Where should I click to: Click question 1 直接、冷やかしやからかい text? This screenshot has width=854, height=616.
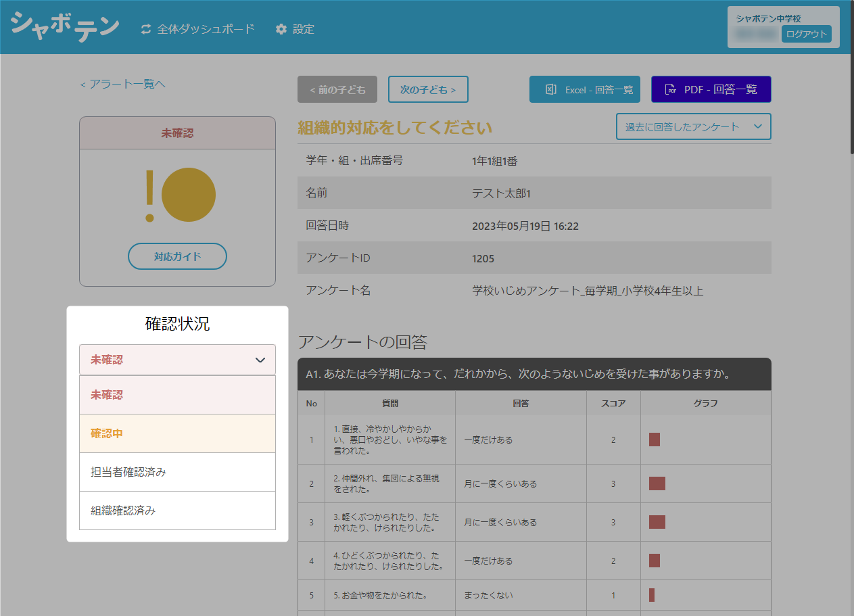tap(390, 440)
